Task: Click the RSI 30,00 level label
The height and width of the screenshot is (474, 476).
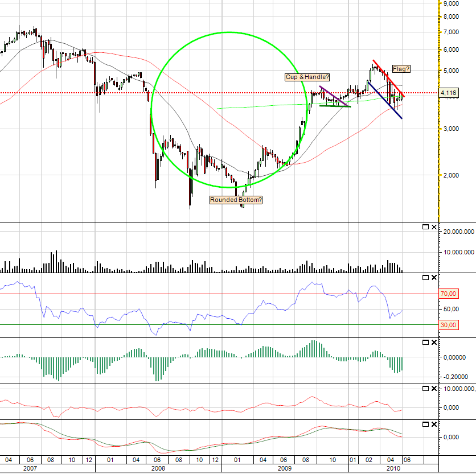Action: pos(449,325)
